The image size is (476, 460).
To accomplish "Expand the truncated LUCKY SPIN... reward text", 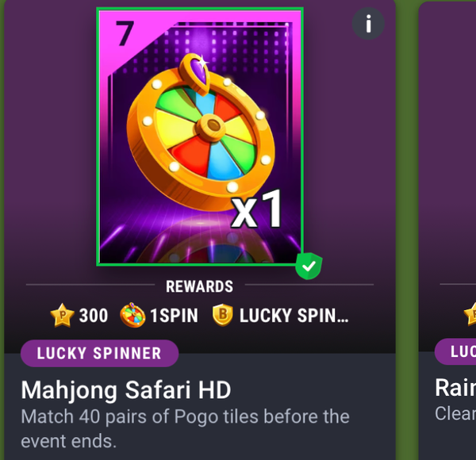I will click(x=294, y=316).
